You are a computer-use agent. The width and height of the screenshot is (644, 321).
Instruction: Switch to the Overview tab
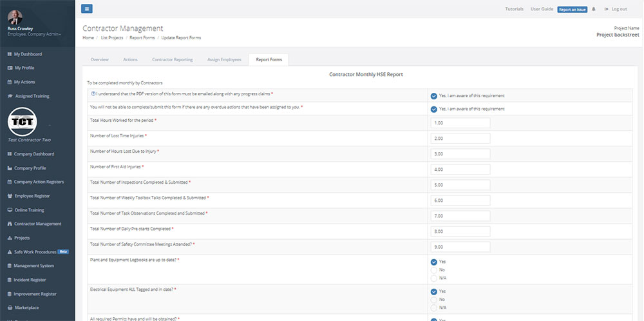click(x=99, y=60)
